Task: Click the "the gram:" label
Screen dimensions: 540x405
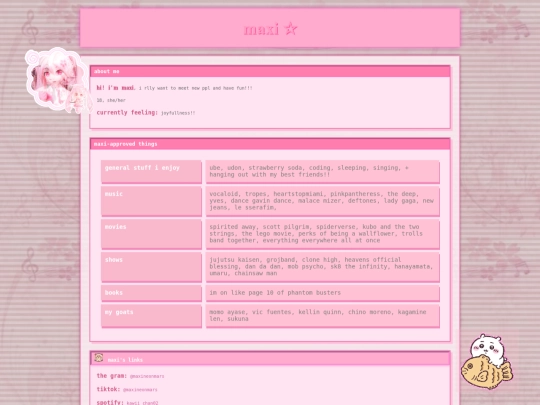Action: [x=112, y=376]
